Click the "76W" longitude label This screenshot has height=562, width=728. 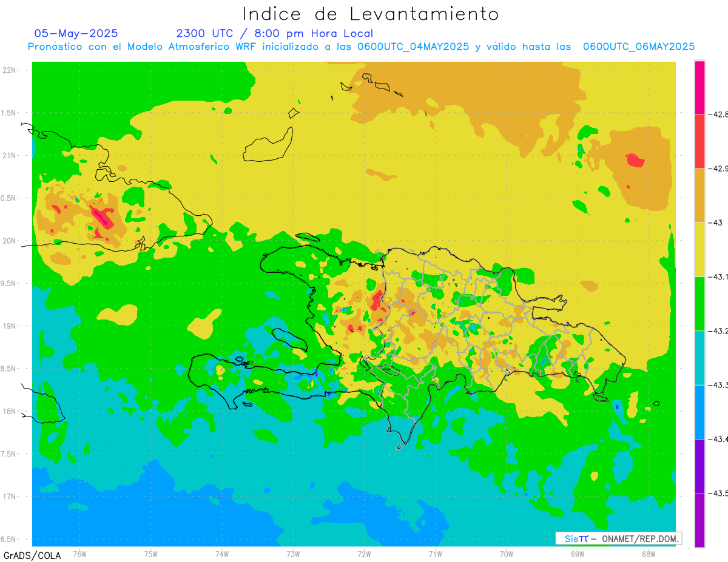(x=79, y=554)
